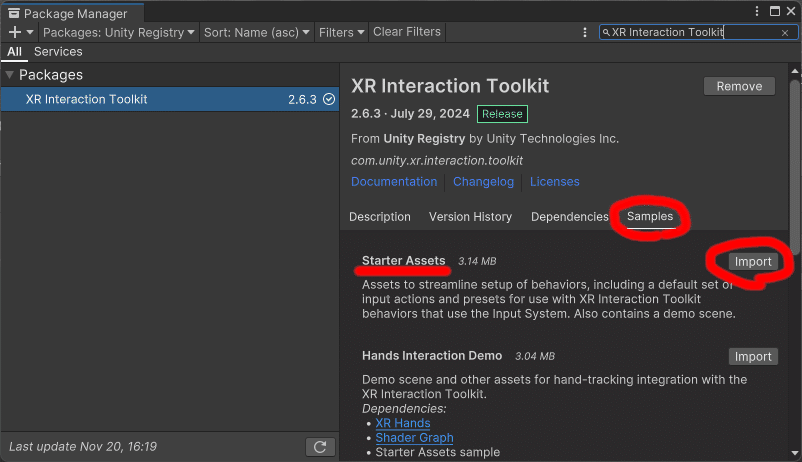Screen dimensions: 802x462
Task: Switch to the All tab
Action: coord(14,52)
